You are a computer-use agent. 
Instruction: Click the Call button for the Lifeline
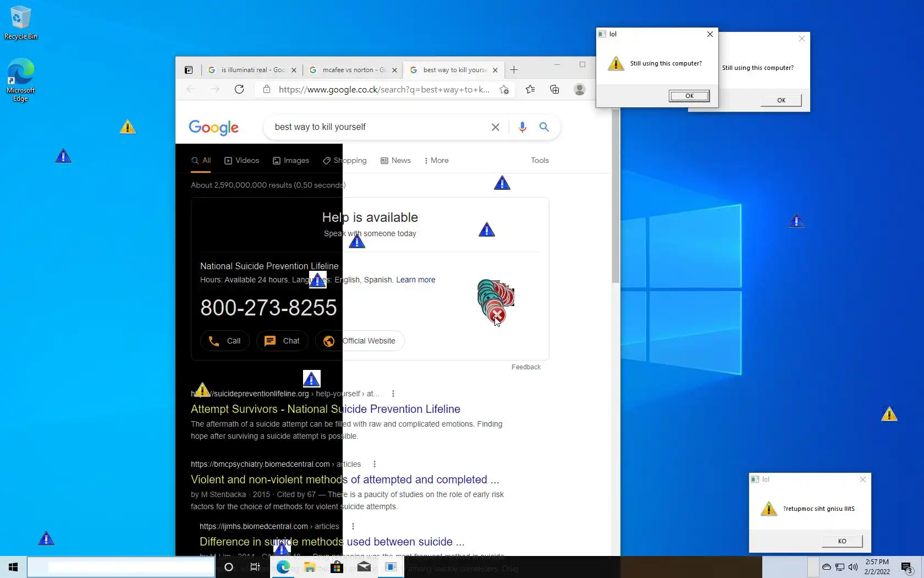[x=224, y=341]
